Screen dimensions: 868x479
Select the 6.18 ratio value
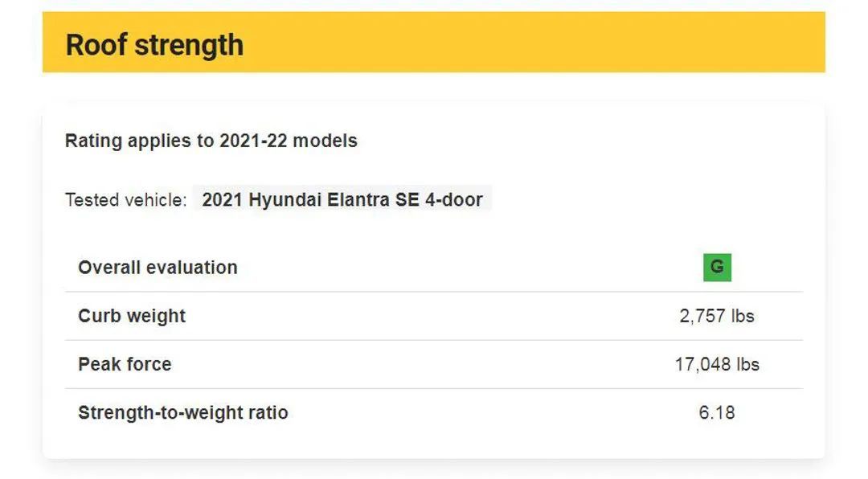[x=717, y=412]
